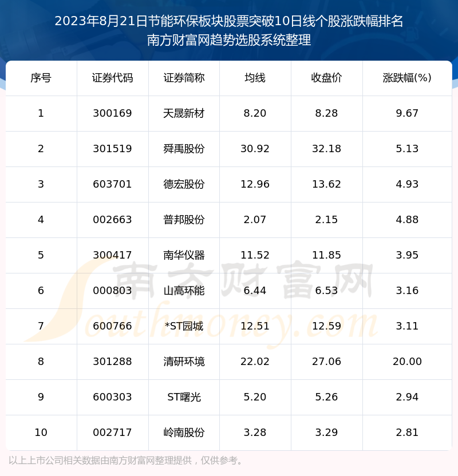This screenshot has height=476, width=458.
Task: Click stock code 603701
Action: (x=112, y=184)
